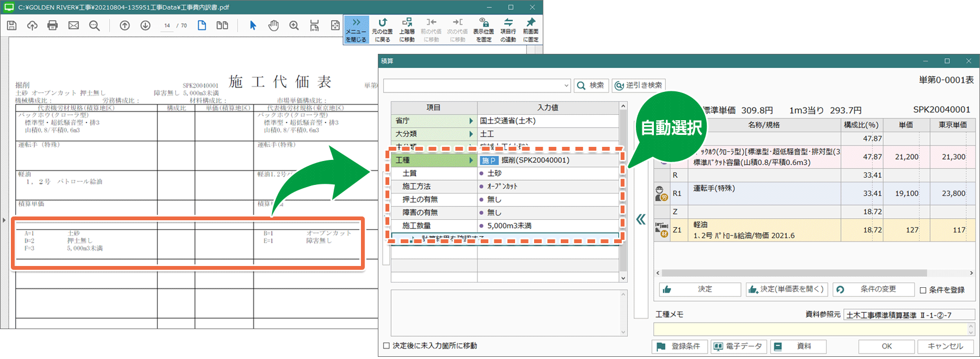Select the 土質 value 土砂

tap(548, 174)
